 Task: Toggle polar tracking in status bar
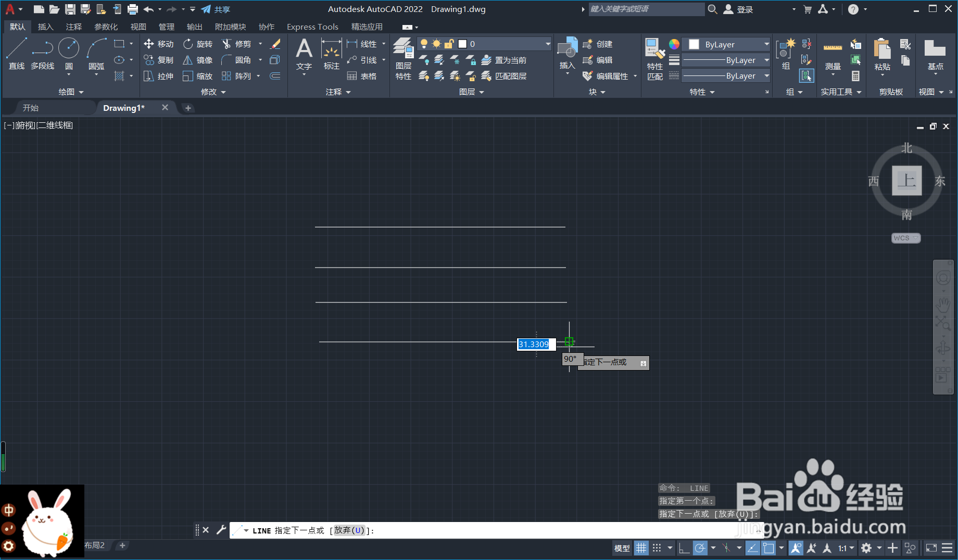[700, 548]
